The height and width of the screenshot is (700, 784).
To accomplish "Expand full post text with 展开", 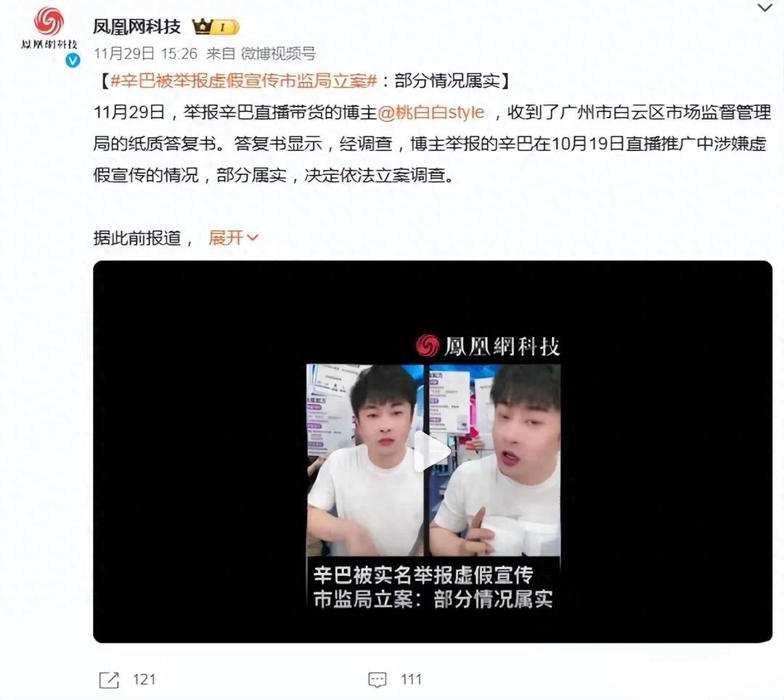I will coord(233,238).
